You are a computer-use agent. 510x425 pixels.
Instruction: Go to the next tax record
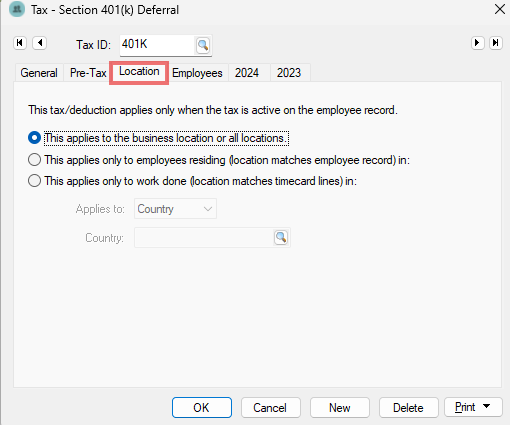[x=477, y=43]
